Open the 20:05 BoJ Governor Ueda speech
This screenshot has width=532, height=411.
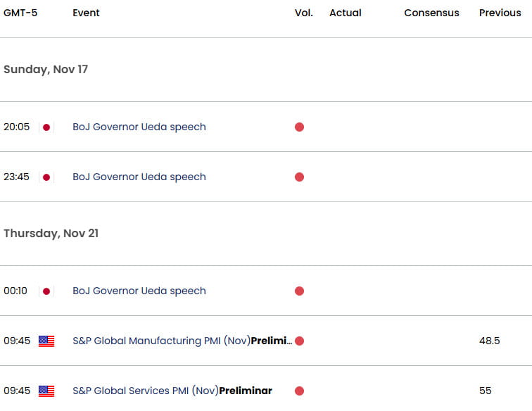tap(139, 127)
